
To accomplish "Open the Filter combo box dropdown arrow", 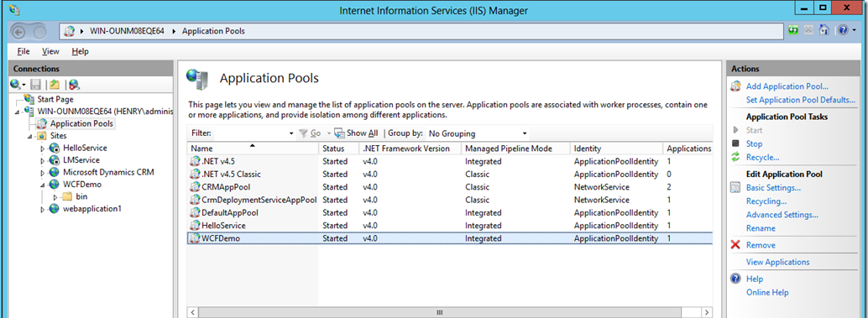I will click(292, 133).
